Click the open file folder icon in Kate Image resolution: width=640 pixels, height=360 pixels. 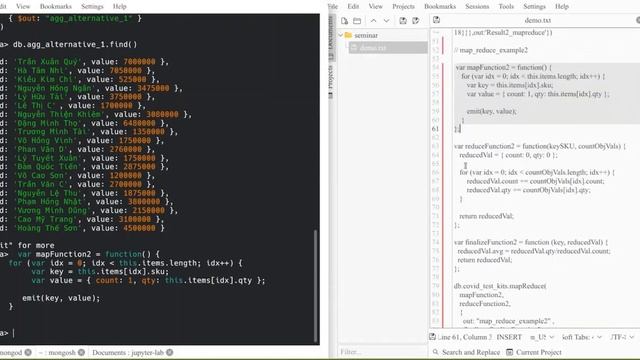click(x=357, y=21)
